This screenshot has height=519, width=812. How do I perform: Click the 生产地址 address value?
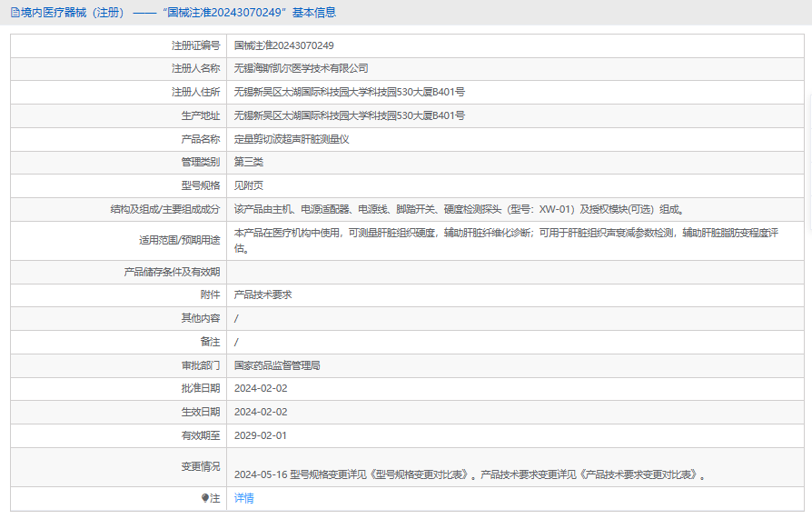click(x=349, y=115)
